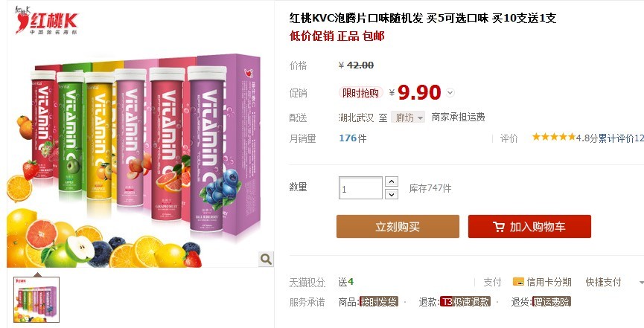The image size is (644, 328).
Task: Click the 立刻购买 buy now button
Action: pos(398,227)
